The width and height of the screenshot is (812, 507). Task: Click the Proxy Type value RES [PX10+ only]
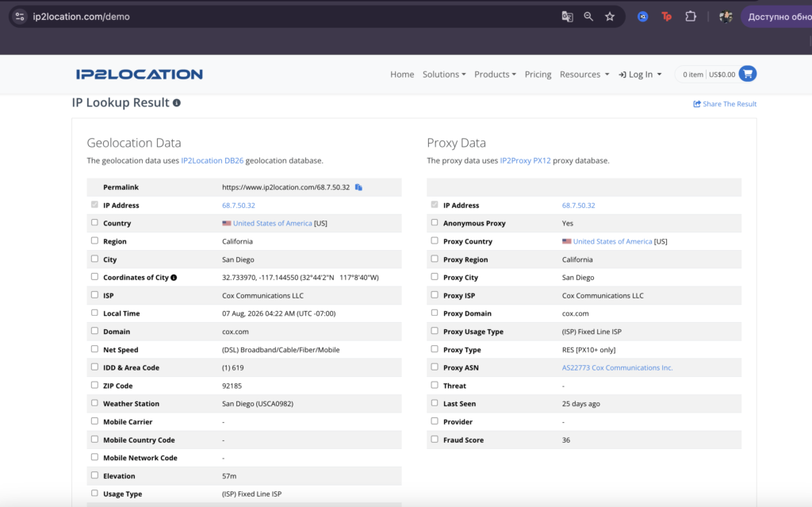tap(589, 350)
